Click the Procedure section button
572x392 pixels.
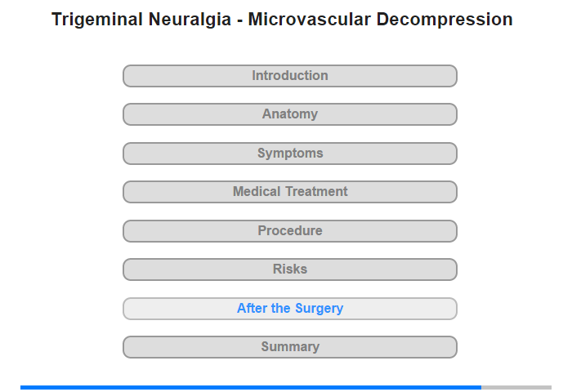click(x=289, y=231)
